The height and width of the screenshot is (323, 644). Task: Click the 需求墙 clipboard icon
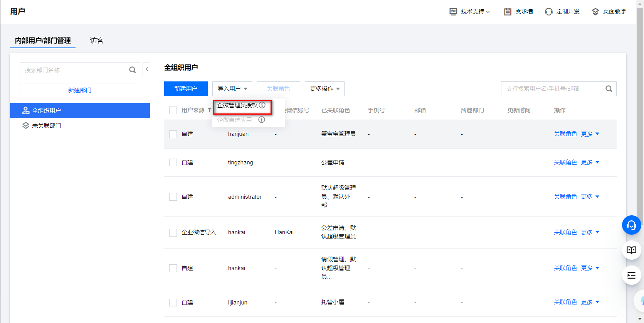tap(508, 12)
